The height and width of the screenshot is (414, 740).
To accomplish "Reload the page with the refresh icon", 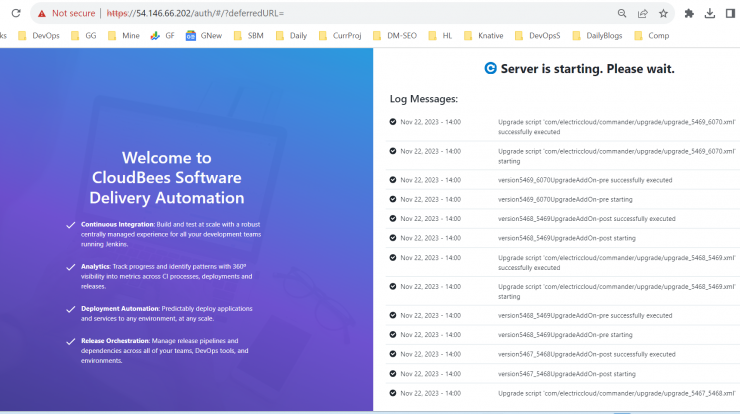I will [x=16, y=13].
